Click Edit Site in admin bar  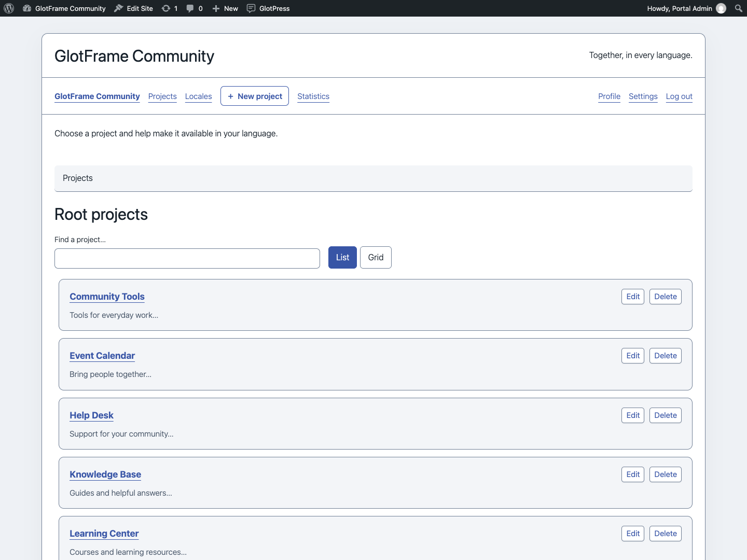134,8
